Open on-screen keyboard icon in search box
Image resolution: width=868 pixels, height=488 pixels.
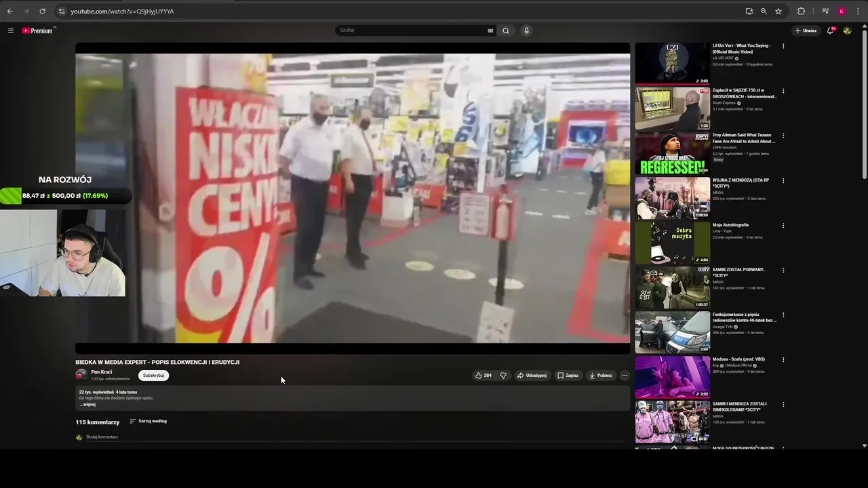[x=490, y=30]
